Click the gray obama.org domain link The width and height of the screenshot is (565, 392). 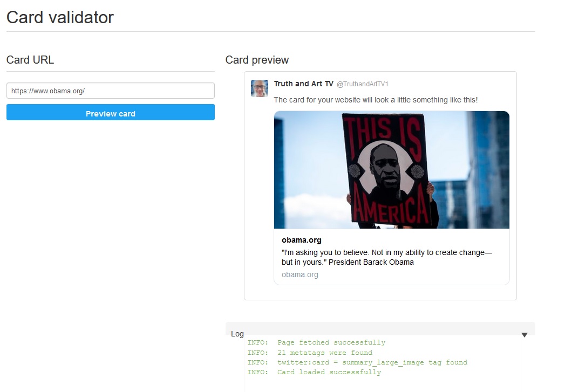coord(300,274)
